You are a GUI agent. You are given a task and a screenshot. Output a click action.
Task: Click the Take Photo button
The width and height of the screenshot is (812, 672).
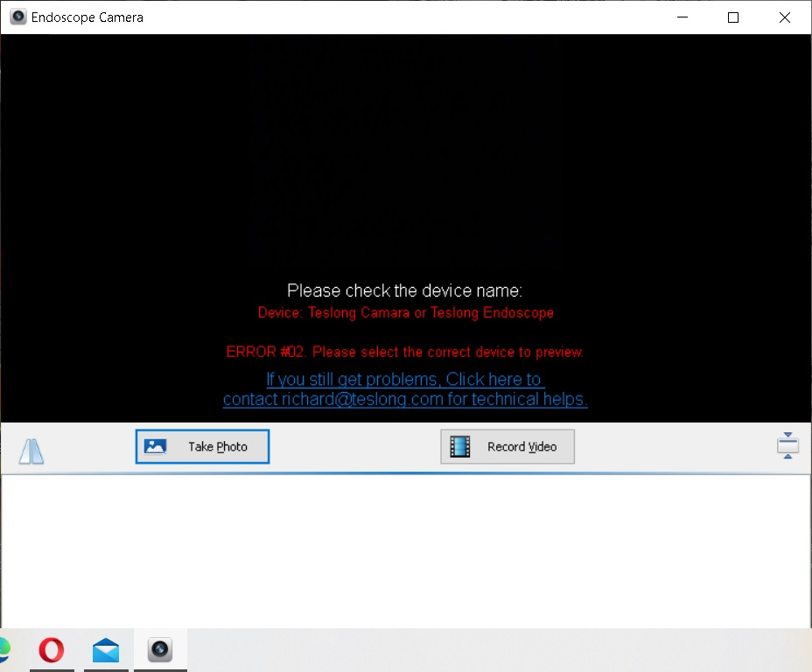click(202, 446)
